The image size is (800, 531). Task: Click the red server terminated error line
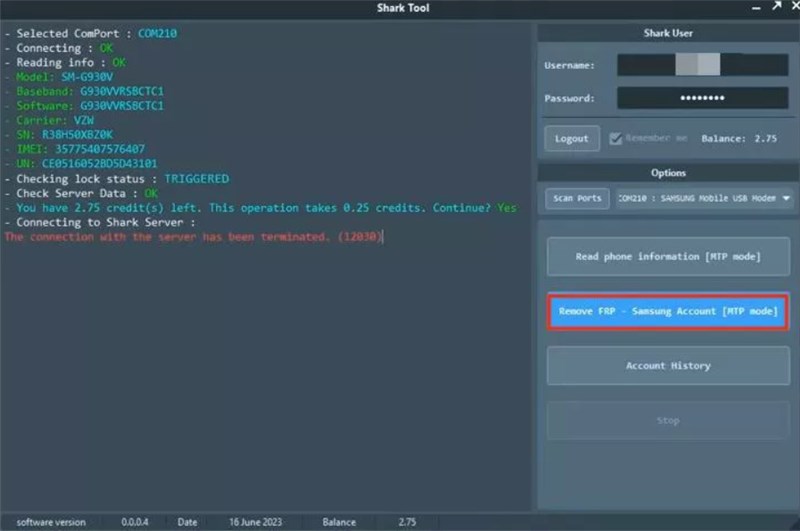193,237
